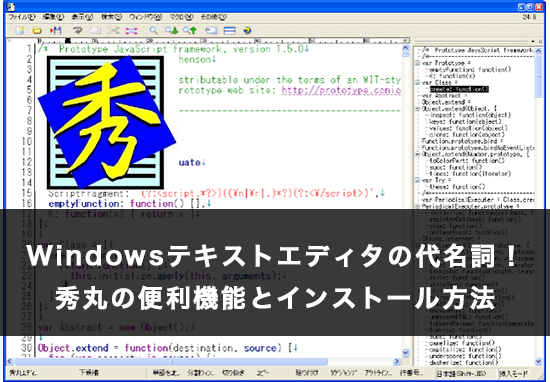Screen dimensions: 550x382
Task: Click the New file toolbar icon
Action: 20,31
